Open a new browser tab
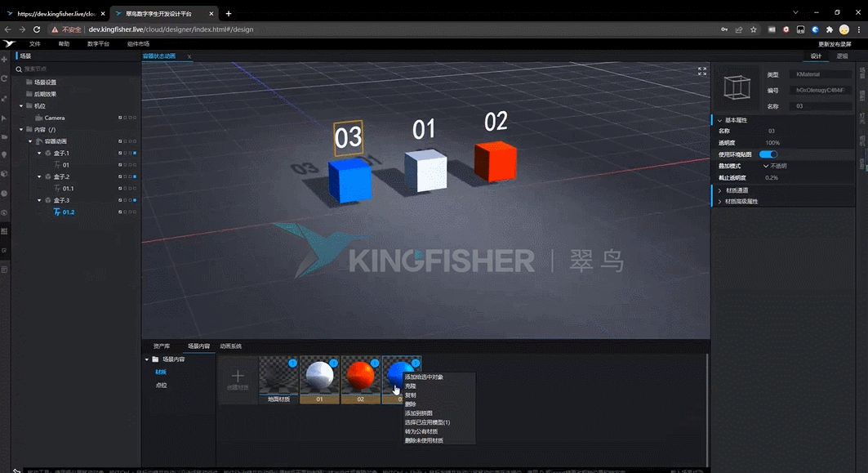Viewport: 868px width, 473px height. pyautogui.click(x=228, y=13)
